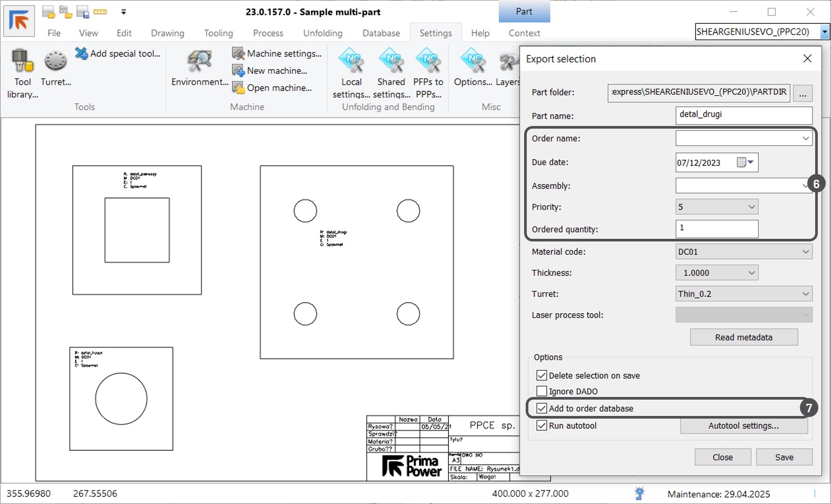831x504 pixels.
Task: Expand the Priority dropdown
Action: (x=751, y=207)
